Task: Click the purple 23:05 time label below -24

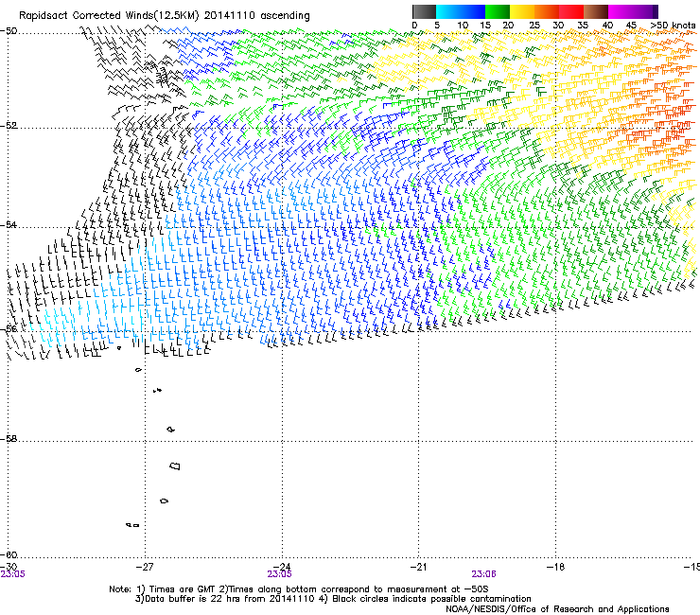Action: point(279,574)
